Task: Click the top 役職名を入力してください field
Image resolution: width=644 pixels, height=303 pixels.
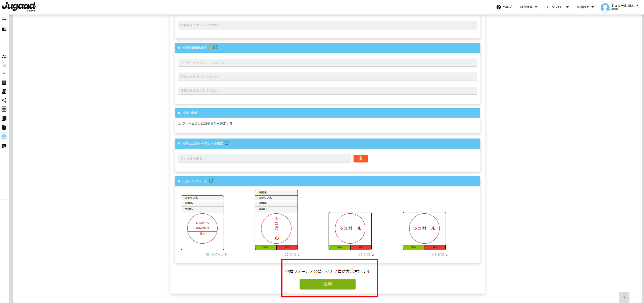Action: [327, 25]
